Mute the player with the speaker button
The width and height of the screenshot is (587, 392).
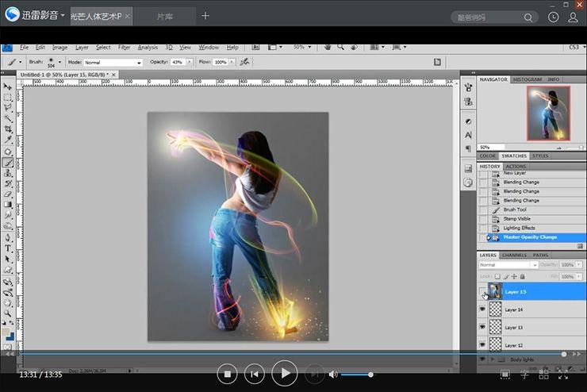pos(333,374)
